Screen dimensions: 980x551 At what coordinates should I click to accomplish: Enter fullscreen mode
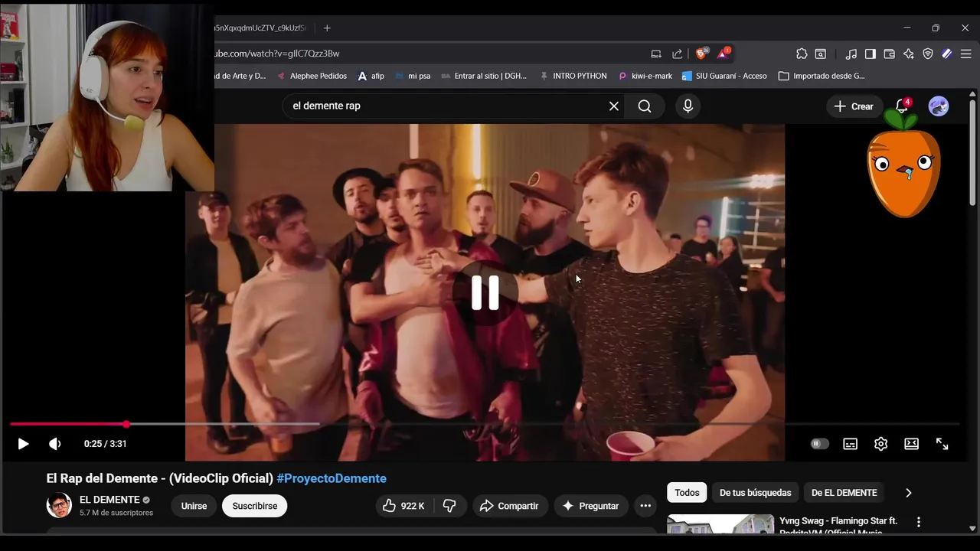click(942, 444)
